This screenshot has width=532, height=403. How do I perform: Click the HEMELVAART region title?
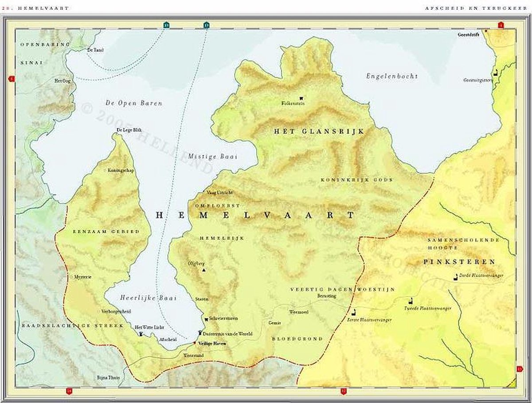[256, 215]
